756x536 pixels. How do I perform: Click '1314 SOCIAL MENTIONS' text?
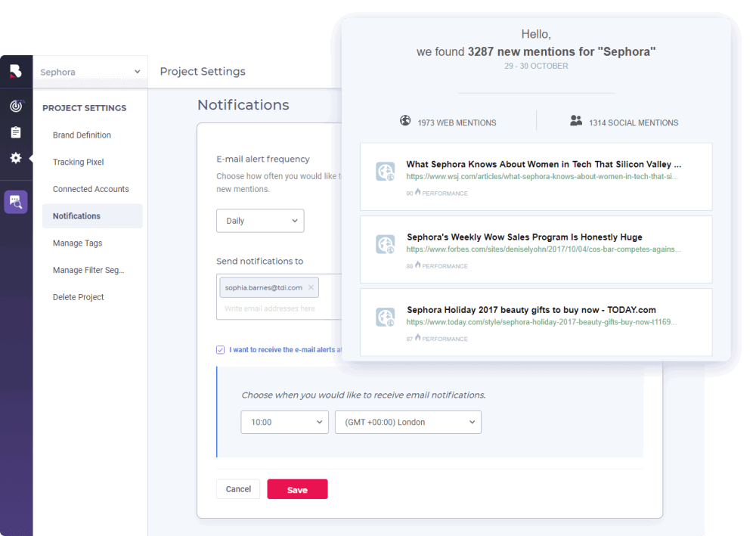634,123
